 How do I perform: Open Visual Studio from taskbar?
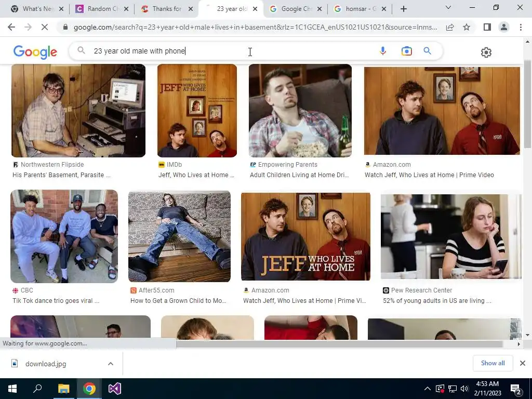[x=115, y=389]
